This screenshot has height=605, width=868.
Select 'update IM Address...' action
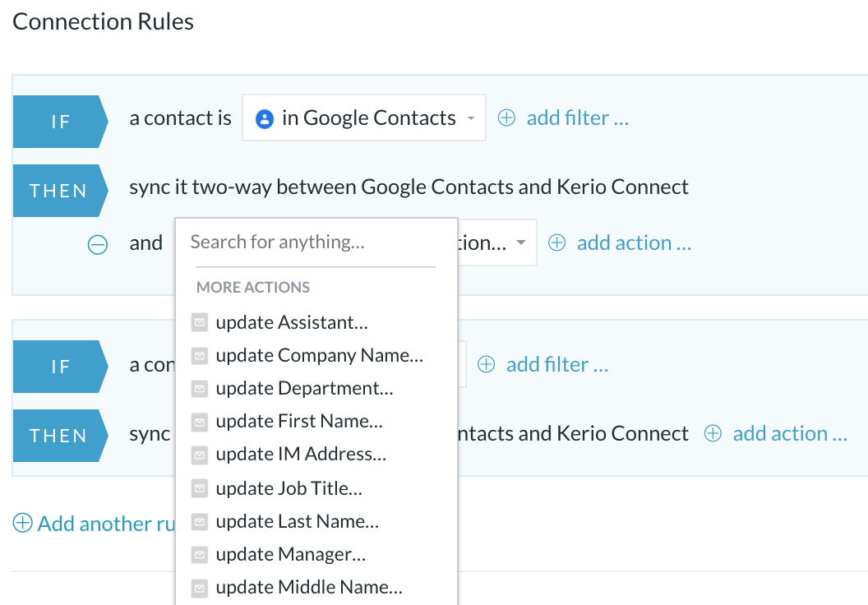[x=301, y=455]
